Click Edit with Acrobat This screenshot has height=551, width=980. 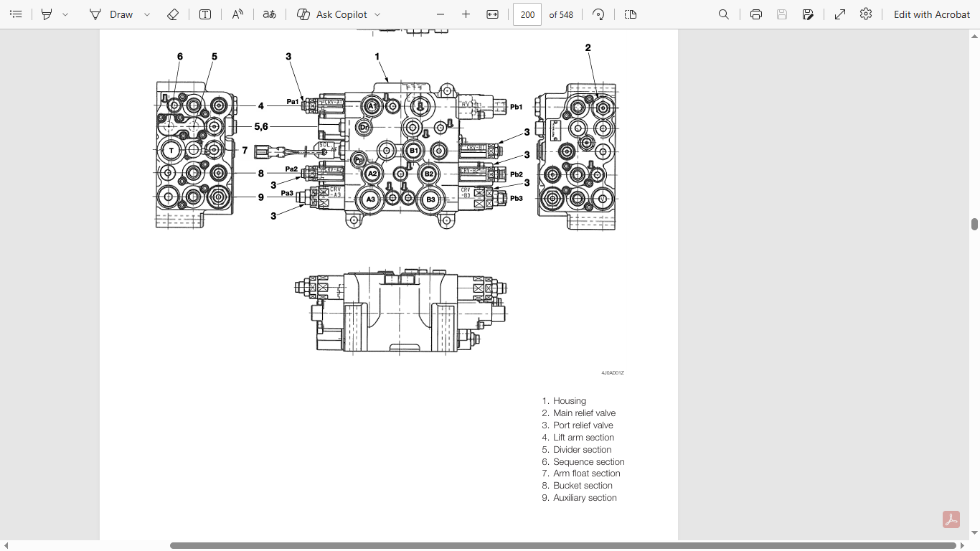tap(932, 14)
